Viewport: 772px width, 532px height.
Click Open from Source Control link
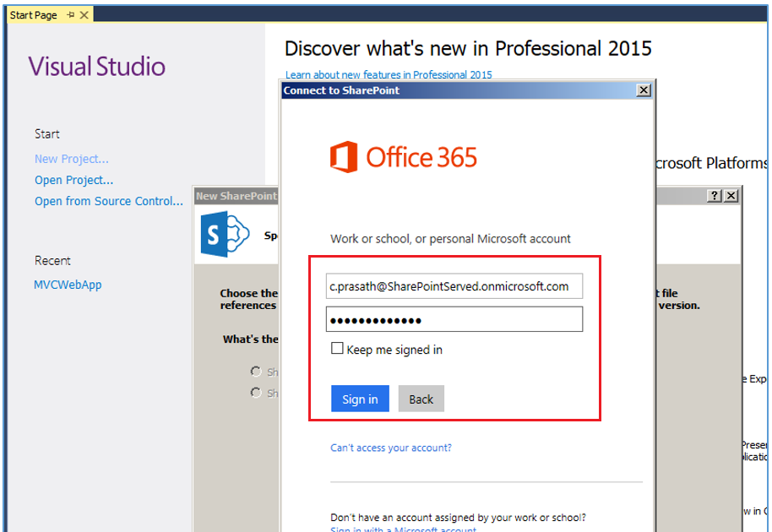click(x=109, y=201)
